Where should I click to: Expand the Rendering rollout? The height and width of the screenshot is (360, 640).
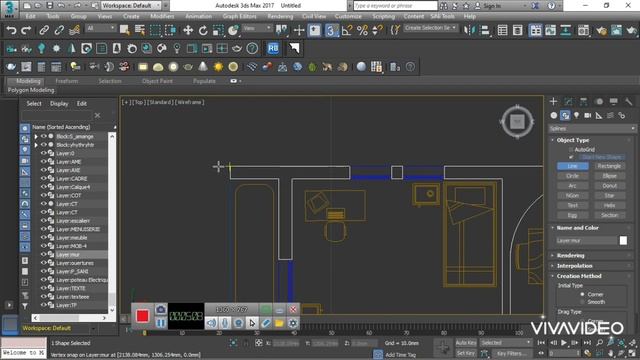(x=570, y=256)
